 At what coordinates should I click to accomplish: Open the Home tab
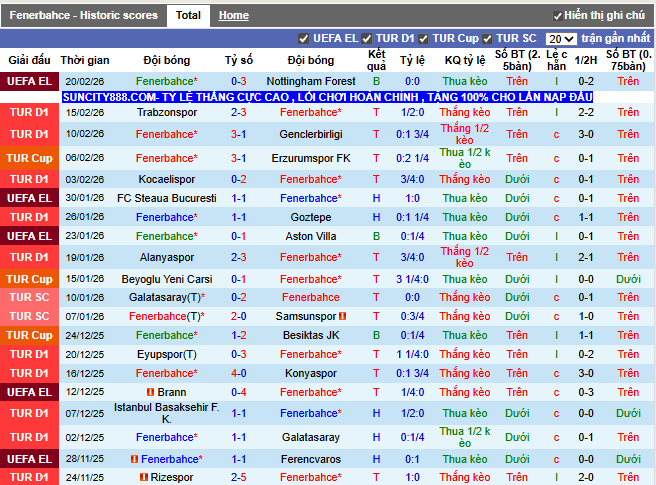click(233, 15)
